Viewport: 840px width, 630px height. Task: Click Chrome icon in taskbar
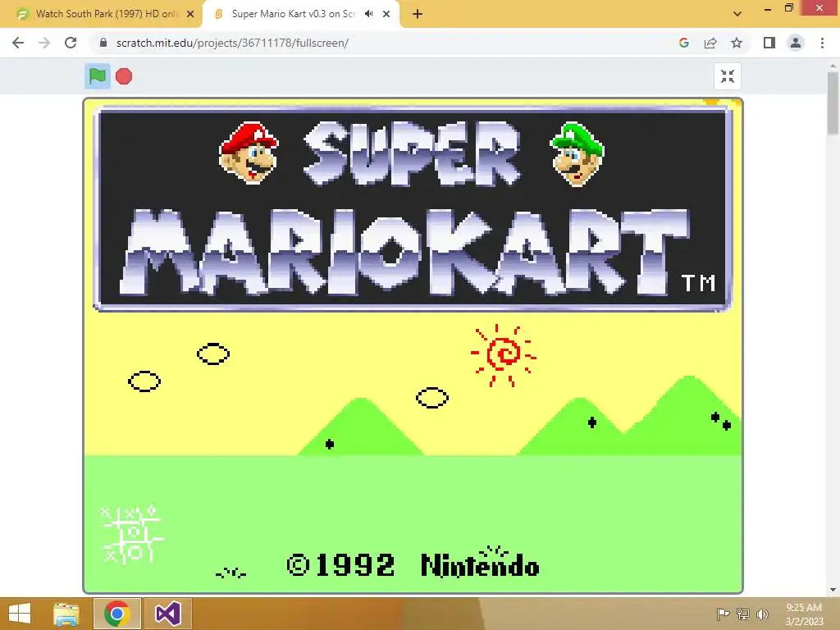click(117, 614)
